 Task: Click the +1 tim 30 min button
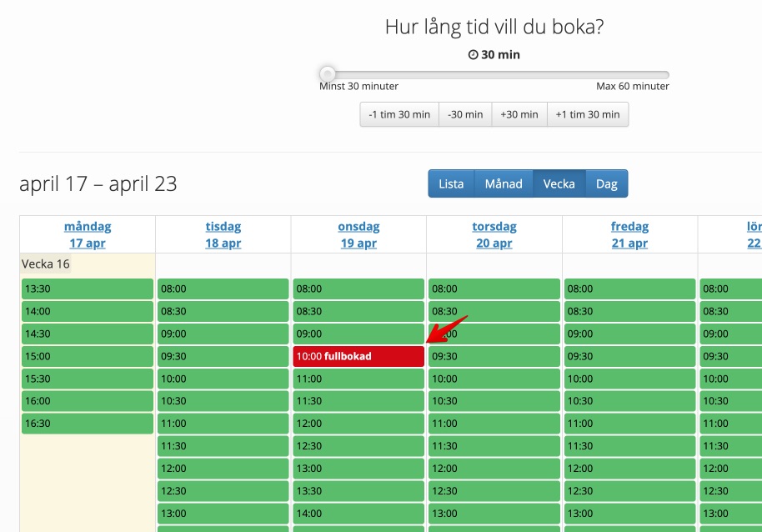[x=588, y=114]
